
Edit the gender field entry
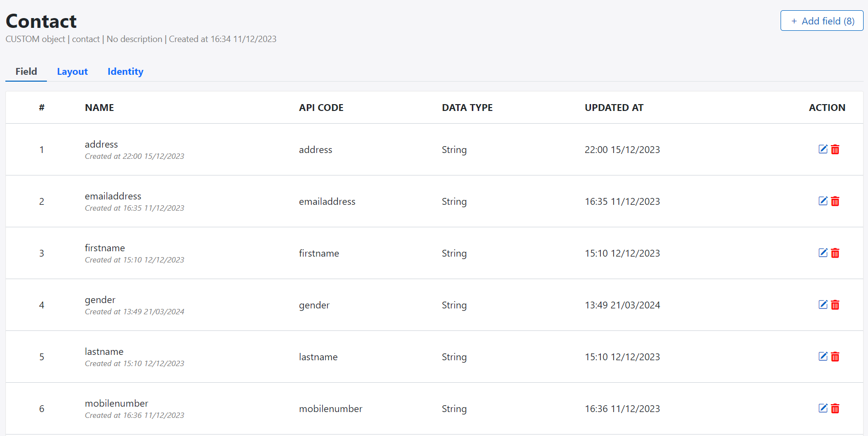point(823,305)
